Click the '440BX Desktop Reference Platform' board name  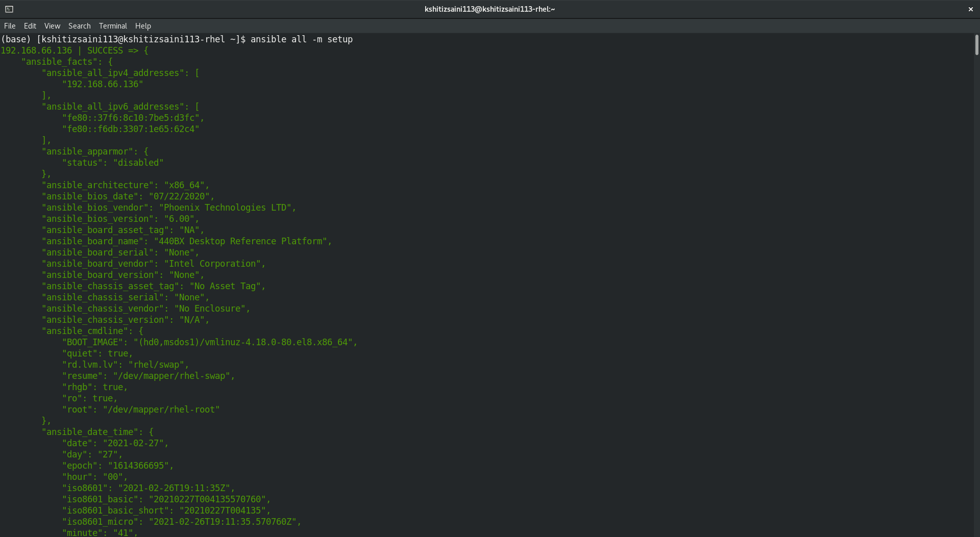click(x=242, y=241)
